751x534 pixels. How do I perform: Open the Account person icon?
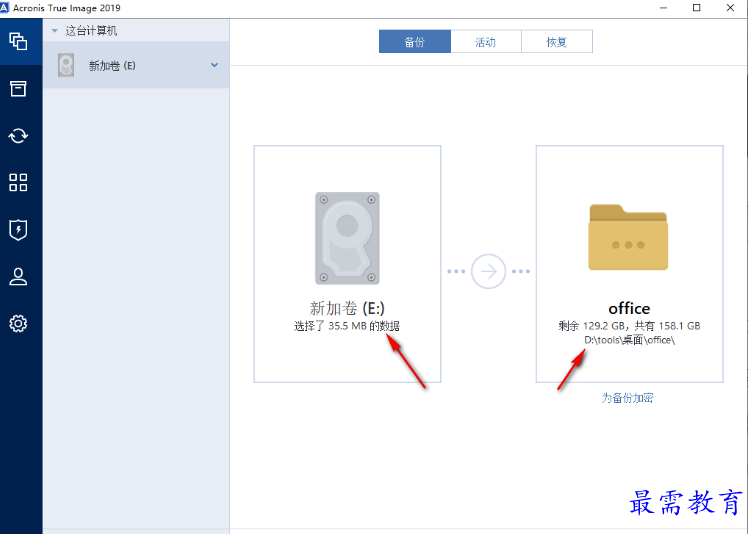[x=18, y=277]
